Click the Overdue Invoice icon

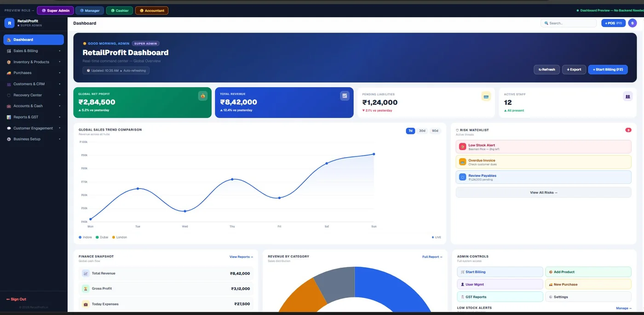tap(462, 162)
